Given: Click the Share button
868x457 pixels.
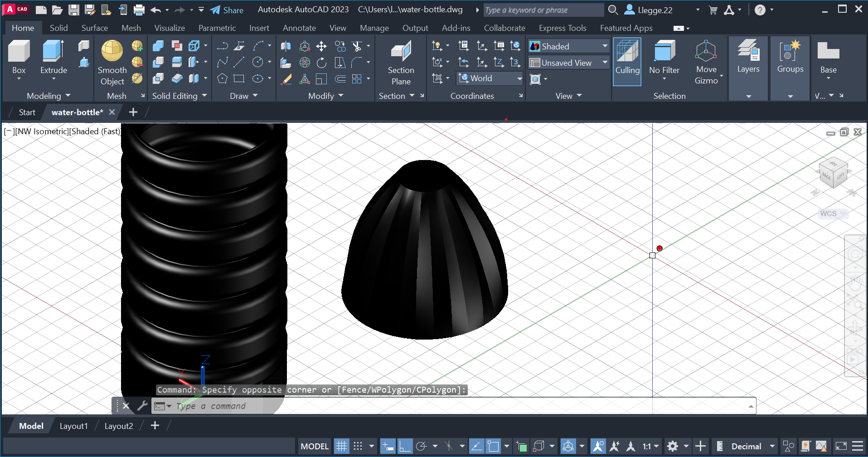Looking at the screenshot, I should 227,10.
